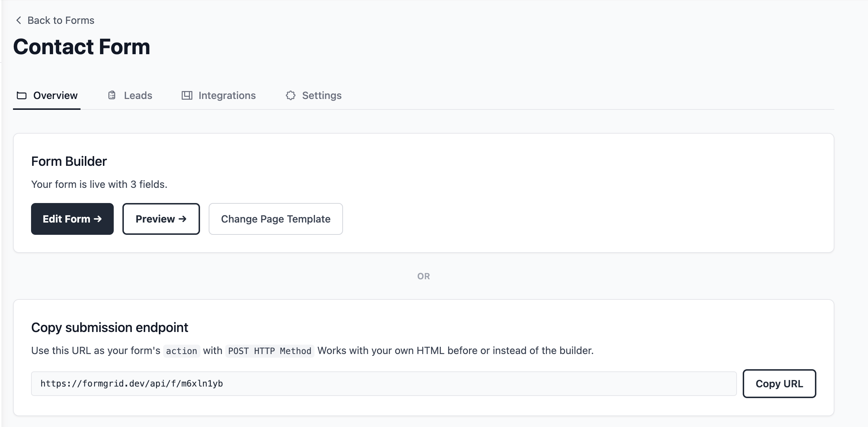Click Change Page Template button

coord(276,219)
